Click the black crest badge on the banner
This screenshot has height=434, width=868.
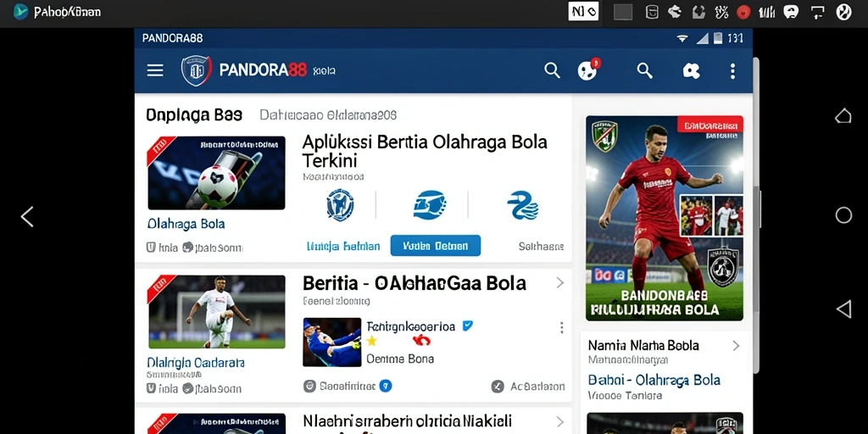click(x=723, y=267)
